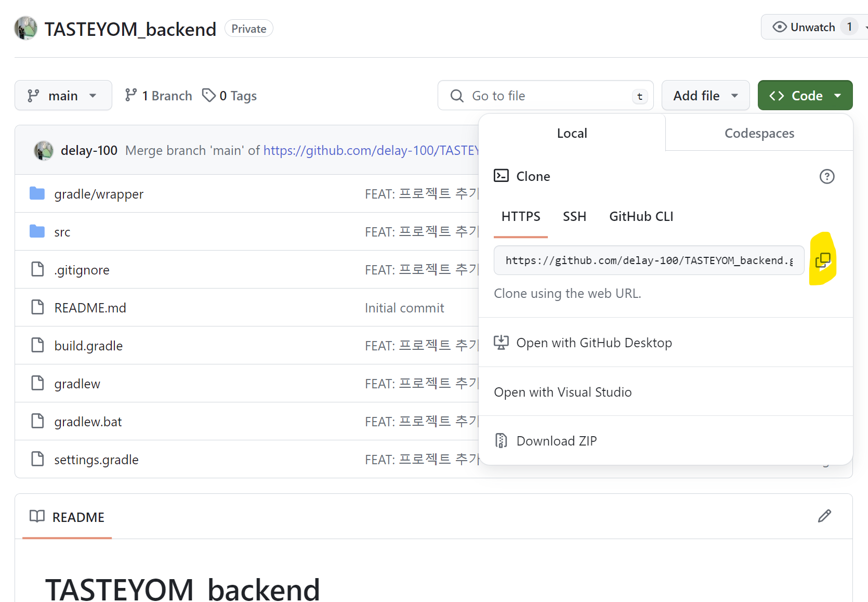
Task: Open the gradlew file
Action: (77, 384)
